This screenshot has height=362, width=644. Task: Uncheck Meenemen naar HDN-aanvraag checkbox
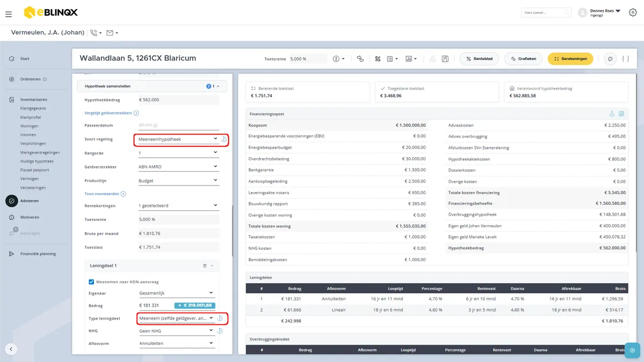[91, 282]
